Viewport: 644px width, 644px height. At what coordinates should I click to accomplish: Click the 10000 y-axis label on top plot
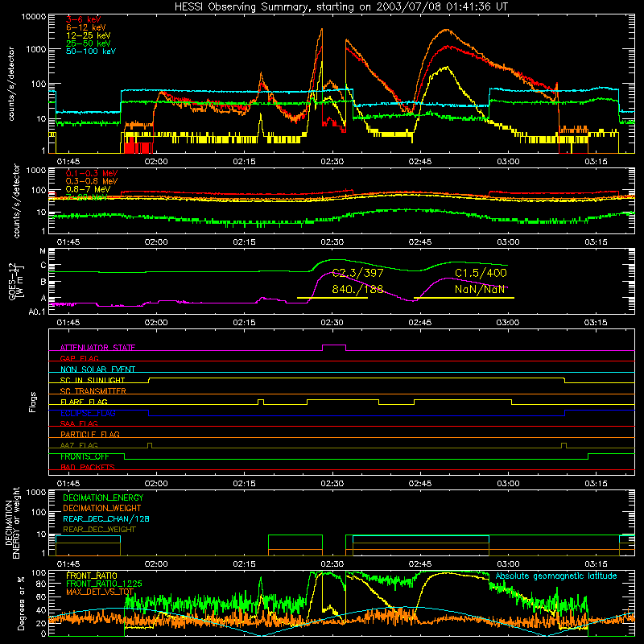pos(34,17)
